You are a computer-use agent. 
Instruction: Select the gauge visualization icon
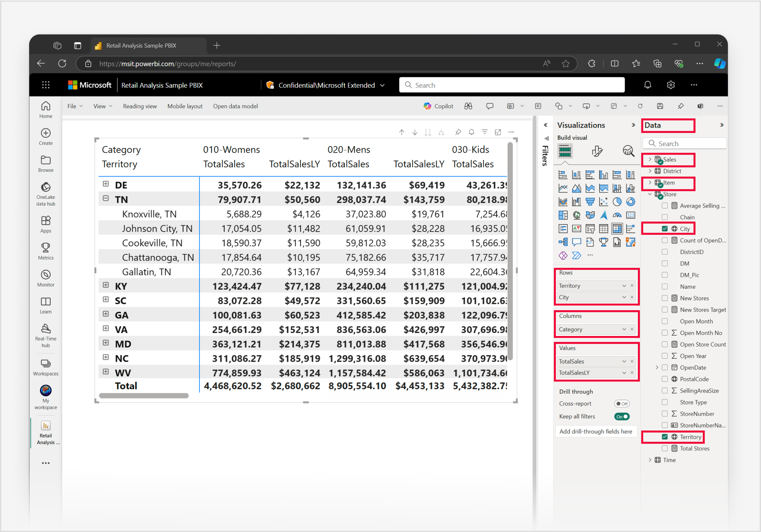click(617, 215)
